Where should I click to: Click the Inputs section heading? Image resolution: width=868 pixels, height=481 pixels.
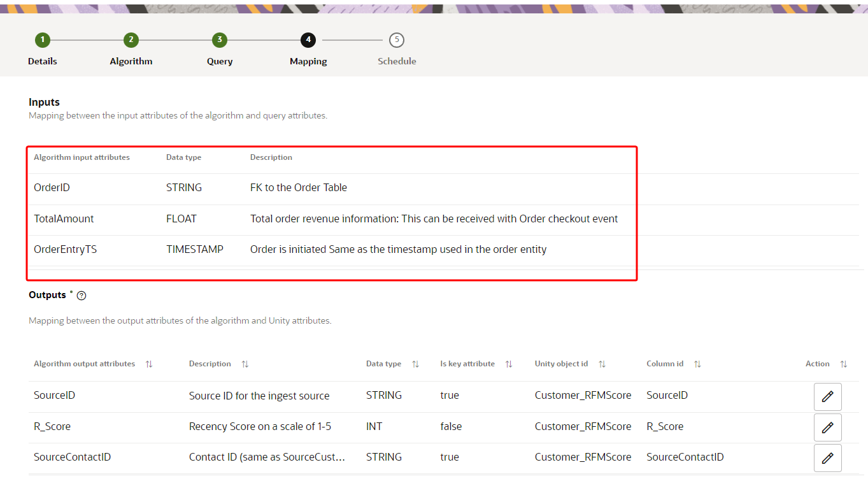(x=45, y=103)
